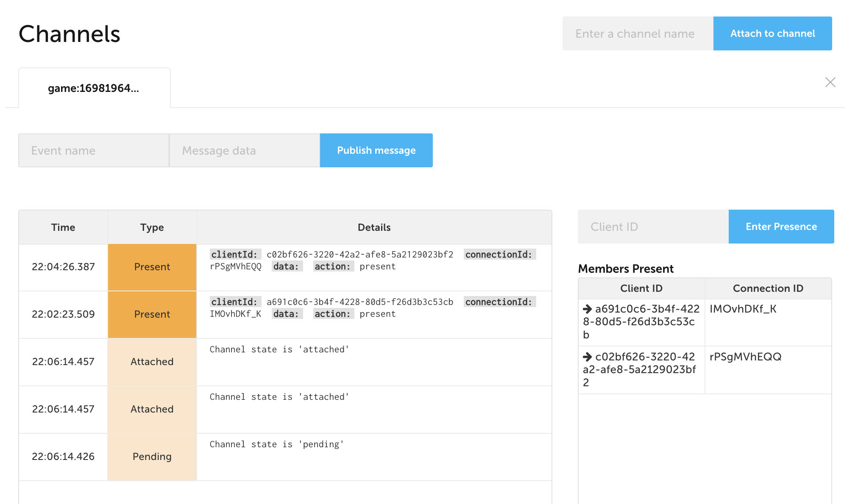
Task: Click connection value rPSgMVhEQQ in log details
Action: pos(236,266)
